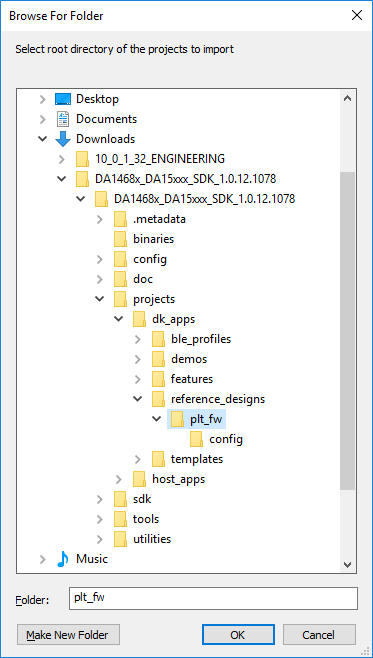Collapse the Downloads node

click(x=42, y=139)
